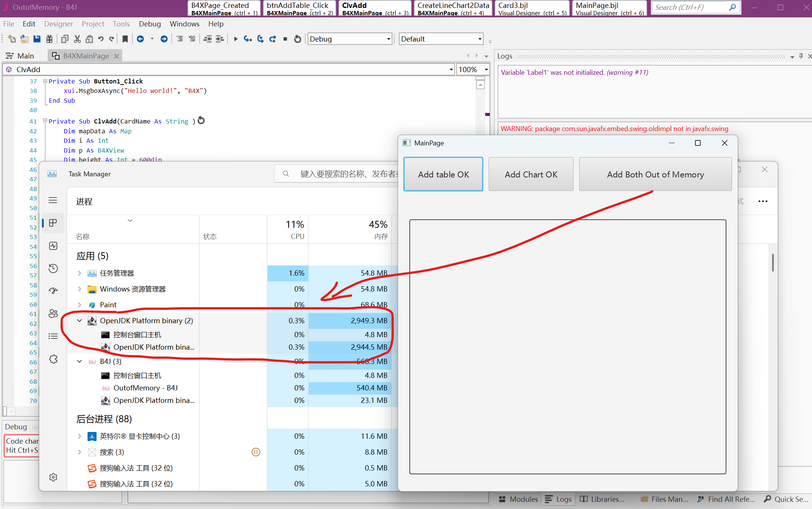Click the Cut scissors icon

pos(77,39)
